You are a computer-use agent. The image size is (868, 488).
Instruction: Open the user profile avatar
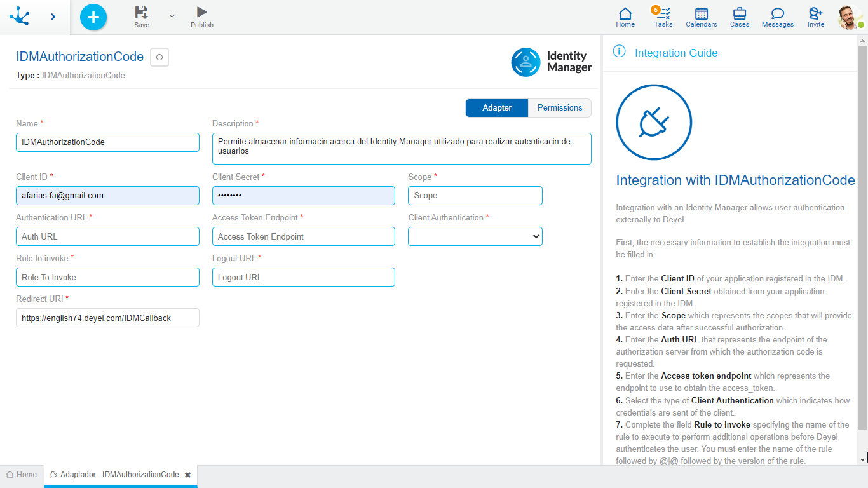[850, 17]
